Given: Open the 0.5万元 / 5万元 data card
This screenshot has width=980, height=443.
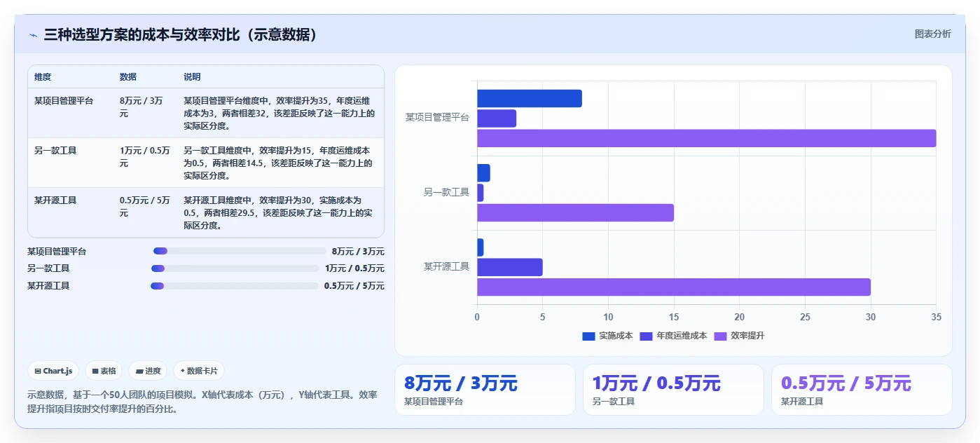Looking at the screenshot, I should pos(862,390).
